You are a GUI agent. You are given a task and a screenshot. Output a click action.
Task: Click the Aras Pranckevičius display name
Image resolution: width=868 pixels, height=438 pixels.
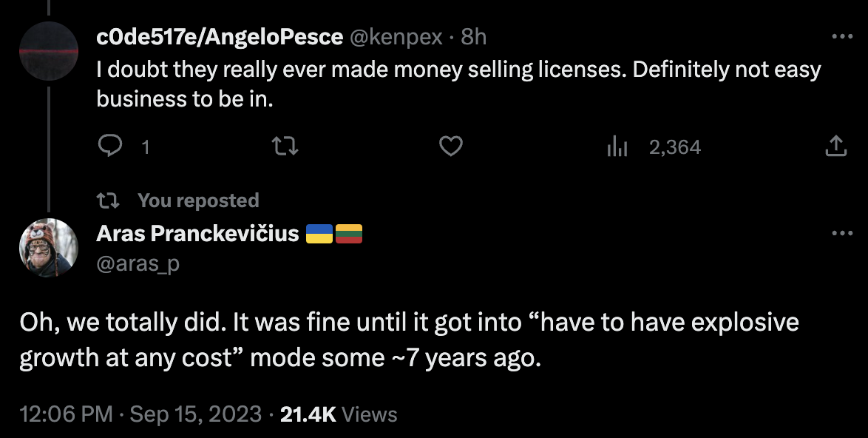click(x=197, y=234)
